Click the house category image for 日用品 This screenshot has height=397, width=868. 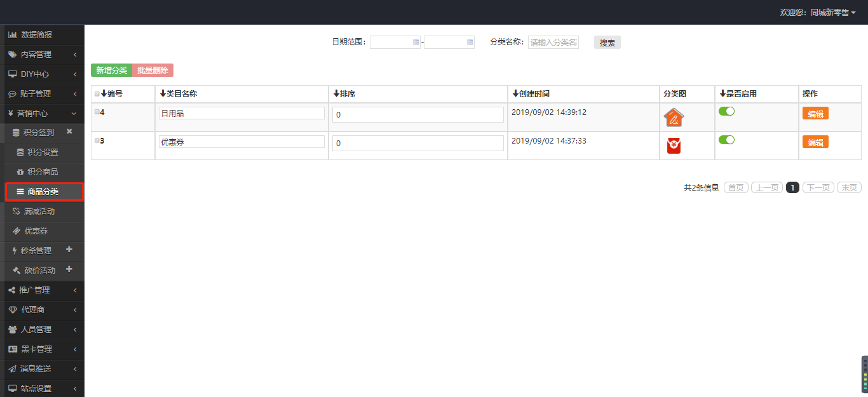(674, 118)
